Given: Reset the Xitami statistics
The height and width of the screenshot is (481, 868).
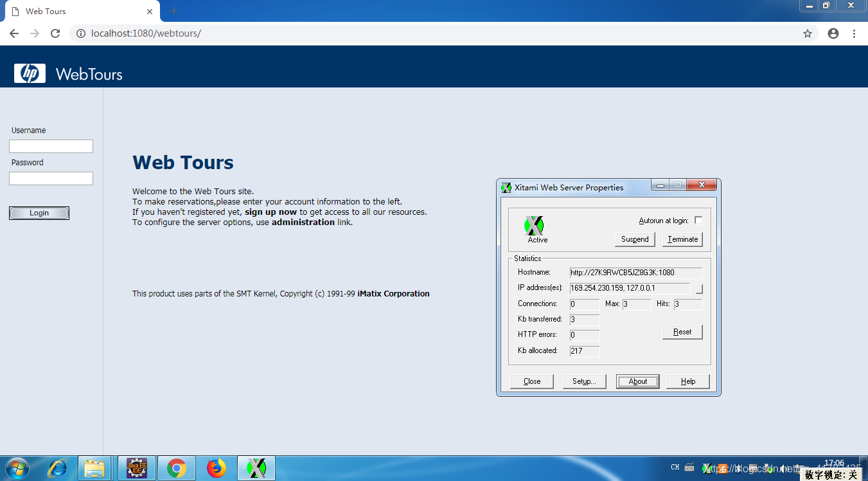Looking at the screenshot, I should pos(682,332).
